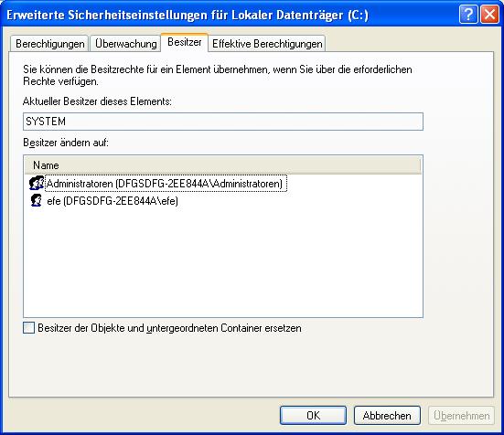This screenshot has width=504, height=435.
Task: Click the efe user icon
Action: pos(37,200)
